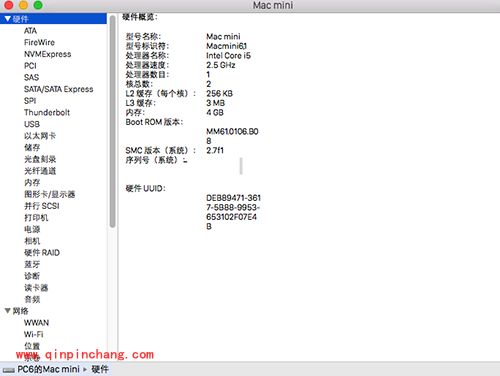
Task: Select 音频 in the sidebar
Action: click(x=32, y=299)
